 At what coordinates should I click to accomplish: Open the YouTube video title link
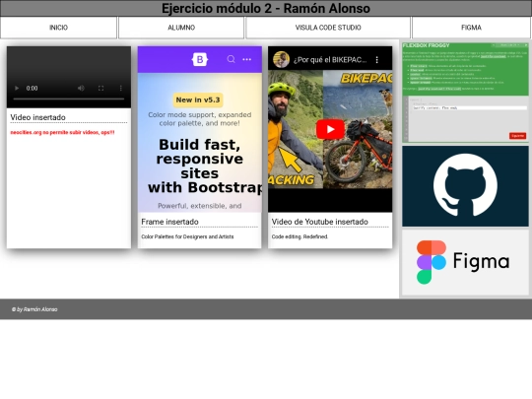330,60
